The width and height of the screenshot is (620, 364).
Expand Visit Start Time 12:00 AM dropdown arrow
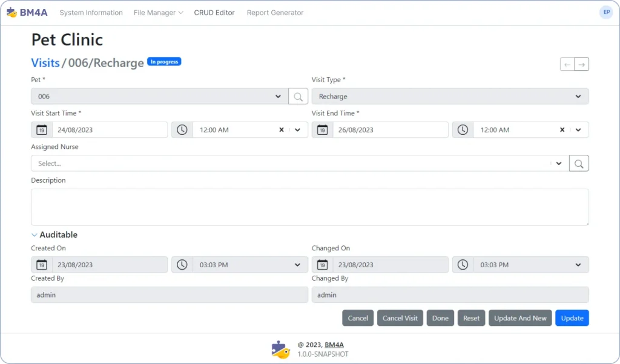click(x=297, y=130)
